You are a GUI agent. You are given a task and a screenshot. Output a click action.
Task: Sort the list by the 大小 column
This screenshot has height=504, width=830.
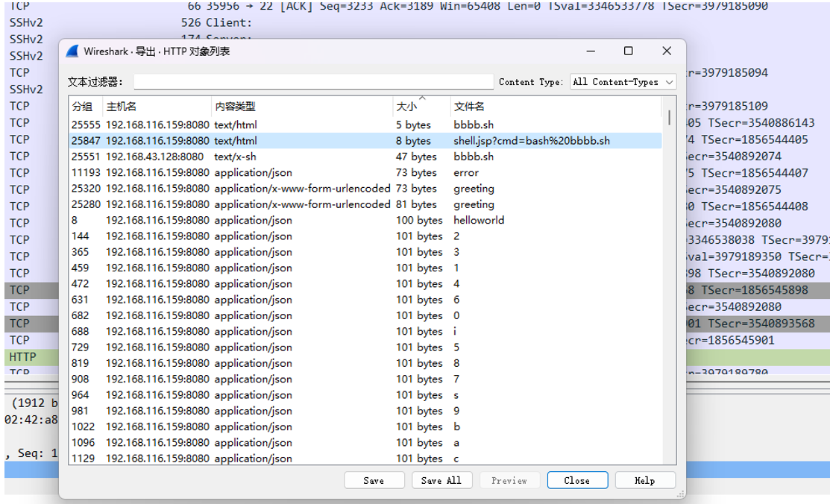tap(421, 107)
